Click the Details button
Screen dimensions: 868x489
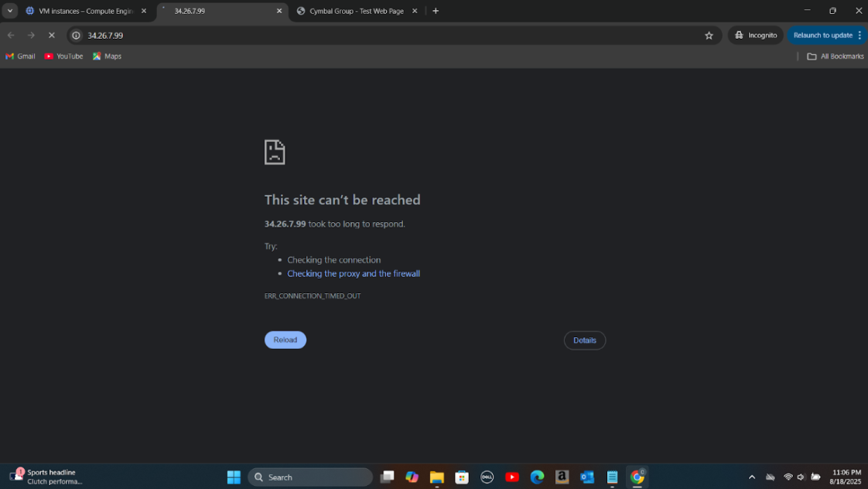[x=584, y=340]
